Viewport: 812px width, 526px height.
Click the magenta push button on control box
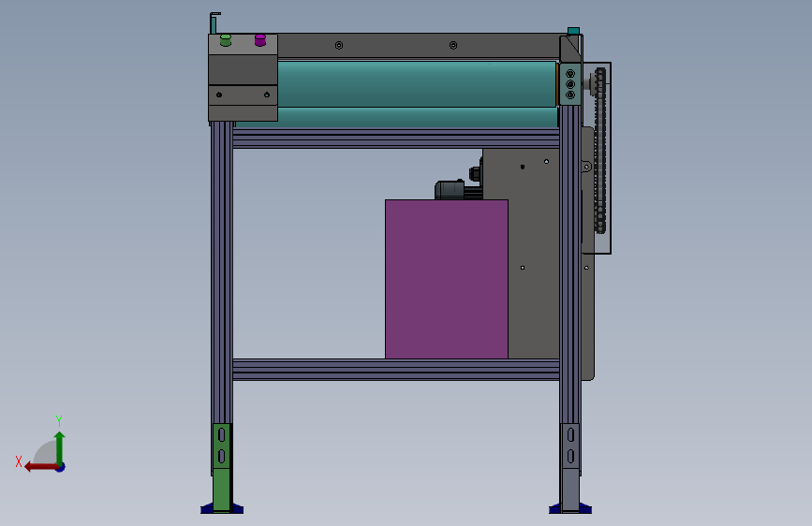pyautogui.click(x=260, y=40)
